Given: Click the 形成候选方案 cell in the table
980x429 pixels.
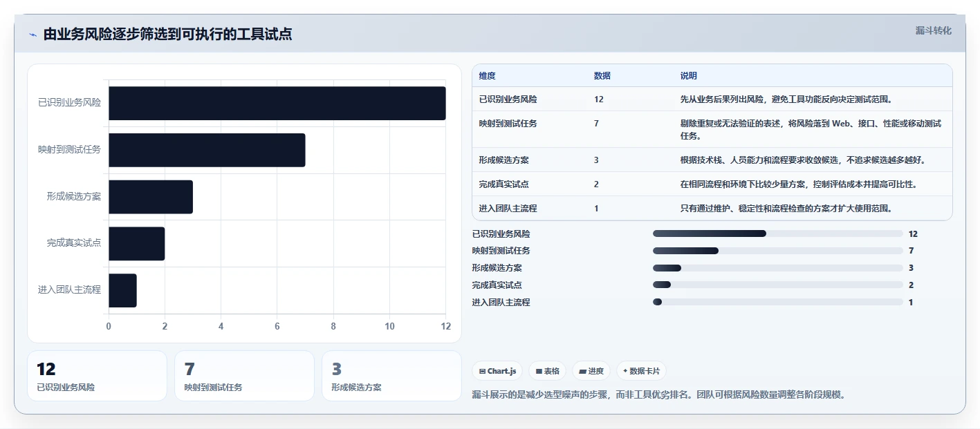Looking at the screenshot, I should 504,160.
